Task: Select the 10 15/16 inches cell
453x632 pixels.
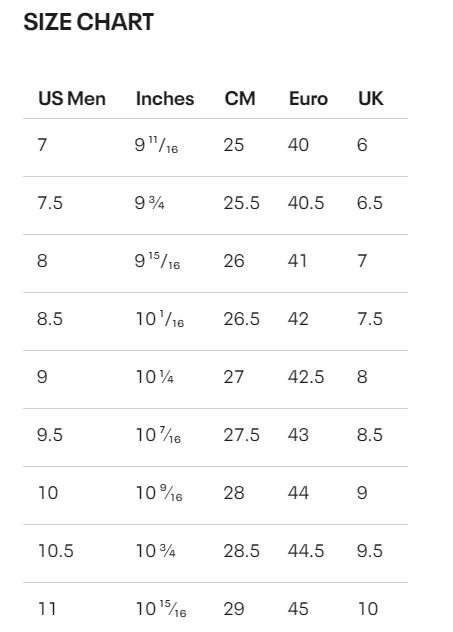Action: pyautogui.click(x=161, y=609)
